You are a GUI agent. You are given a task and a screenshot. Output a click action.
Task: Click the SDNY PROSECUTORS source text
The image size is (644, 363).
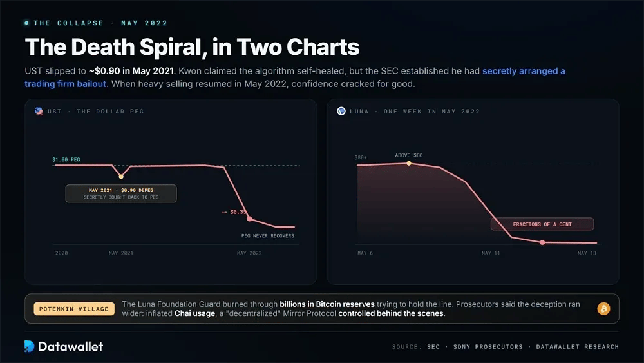pos(488,346)
